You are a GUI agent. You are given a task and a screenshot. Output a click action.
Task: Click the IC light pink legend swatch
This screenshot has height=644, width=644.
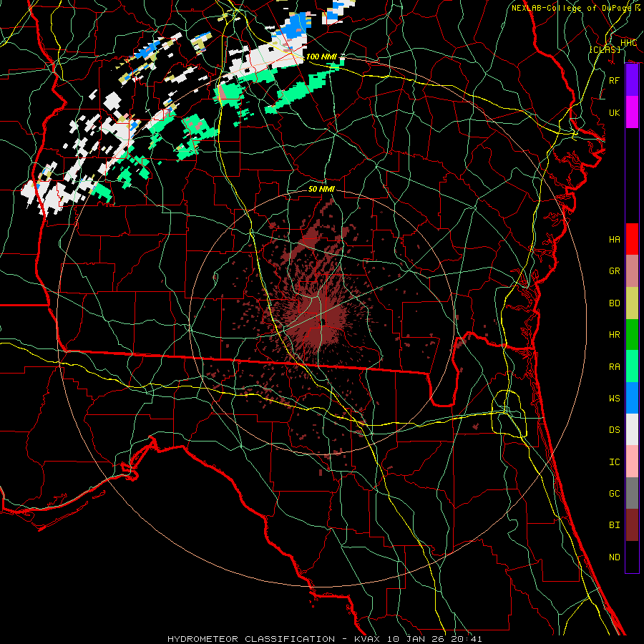coord(632,462)
